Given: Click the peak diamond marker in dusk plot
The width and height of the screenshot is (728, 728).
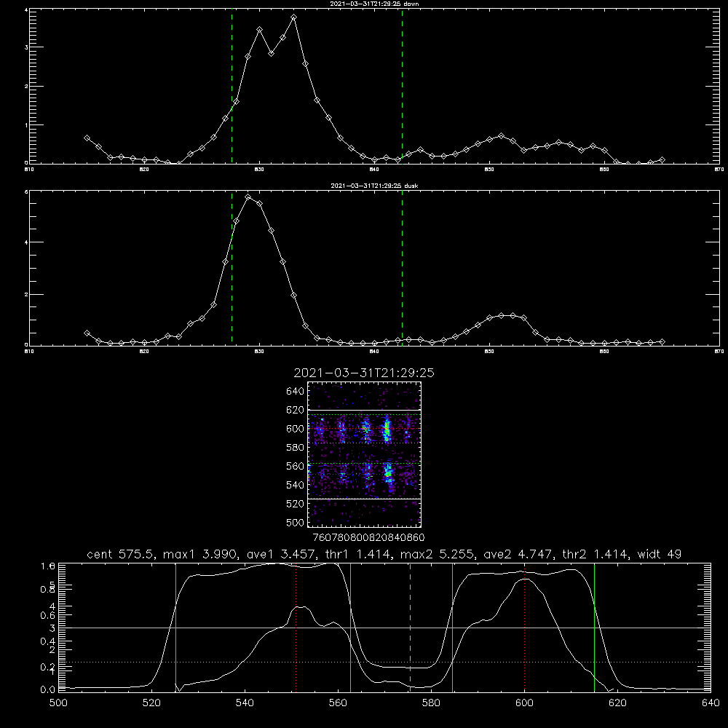Looking at the screenshot, I should [248, 197].
